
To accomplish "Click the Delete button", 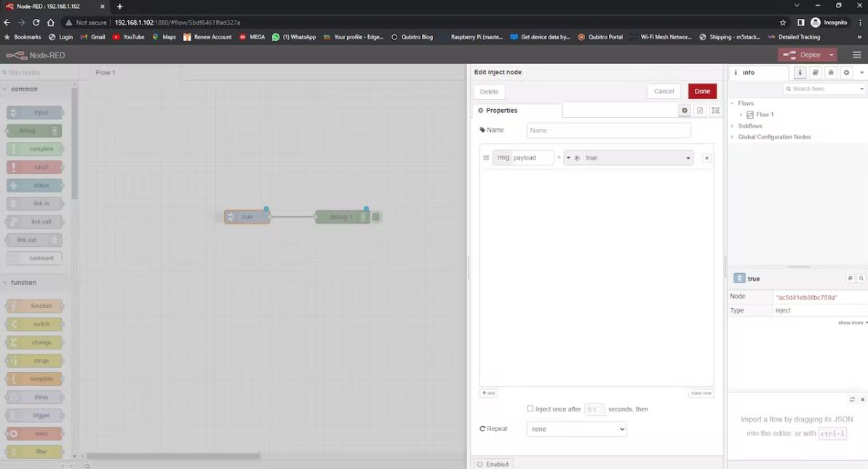I will coord(488,91).
